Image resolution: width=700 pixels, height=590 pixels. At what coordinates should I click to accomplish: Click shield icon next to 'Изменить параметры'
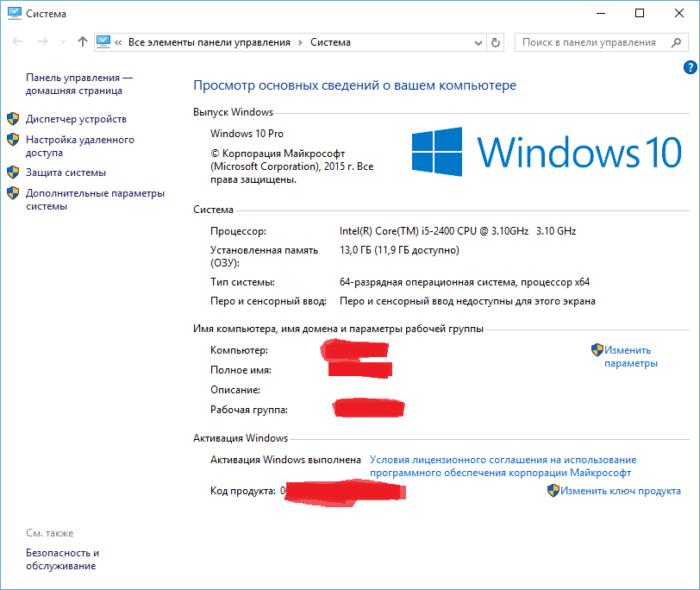coord(597,349)
